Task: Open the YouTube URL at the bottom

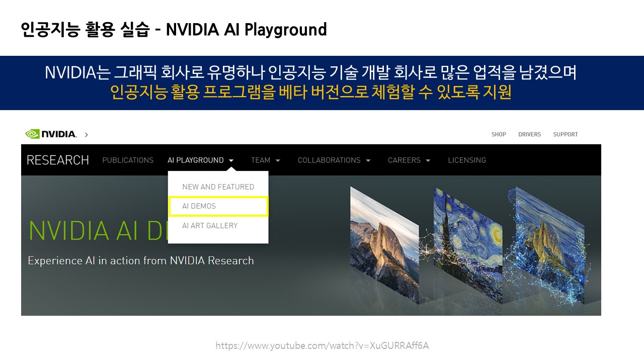Action: (x=322, y=345)
